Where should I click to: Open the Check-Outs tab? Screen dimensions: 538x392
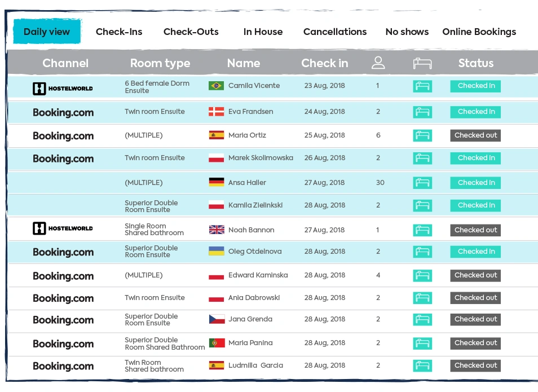(191, 32)
